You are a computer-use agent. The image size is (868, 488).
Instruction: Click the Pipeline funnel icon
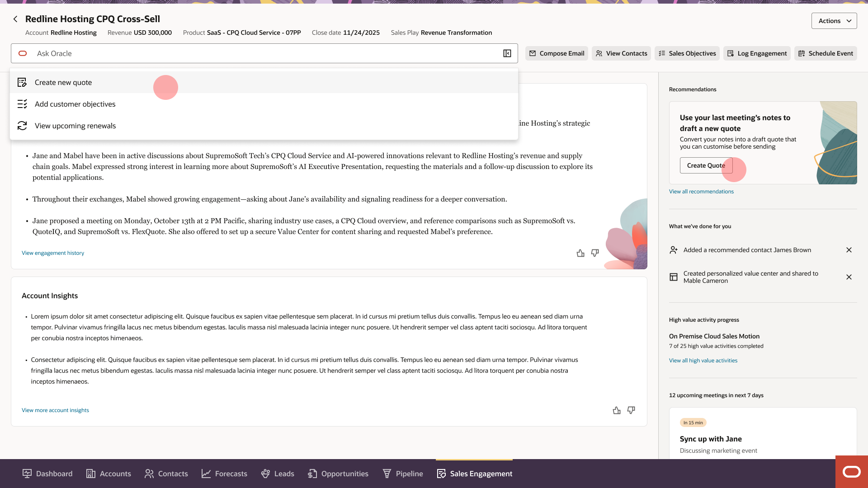coord(387,474)
